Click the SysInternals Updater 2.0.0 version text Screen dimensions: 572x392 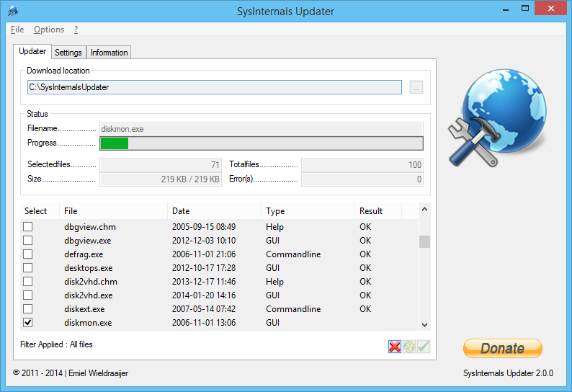click(508, 373)
